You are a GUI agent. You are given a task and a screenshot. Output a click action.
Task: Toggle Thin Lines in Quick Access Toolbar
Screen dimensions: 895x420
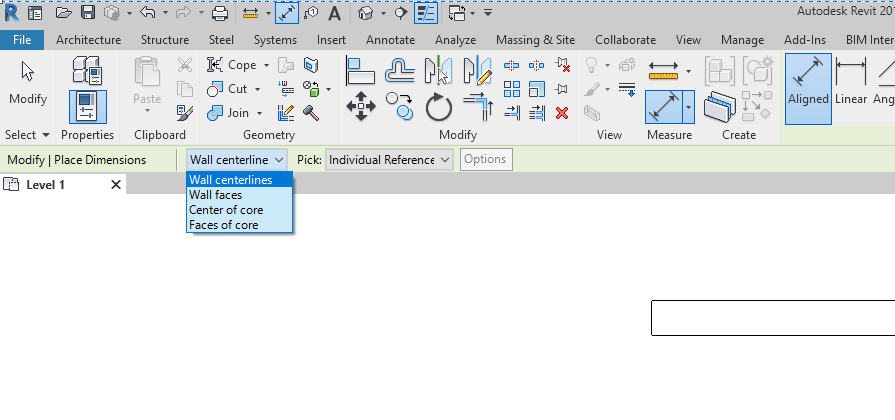(x=426, y=13)
